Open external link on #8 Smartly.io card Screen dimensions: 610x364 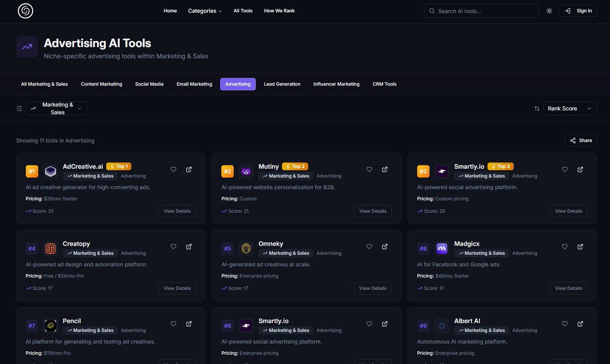[x=385, y=324]
